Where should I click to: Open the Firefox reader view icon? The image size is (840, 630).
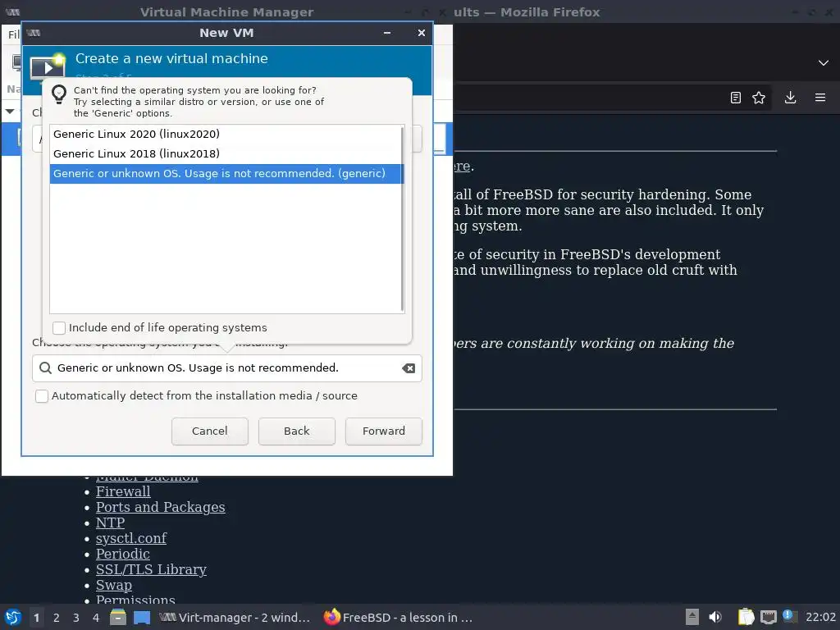tap(736, 98)
